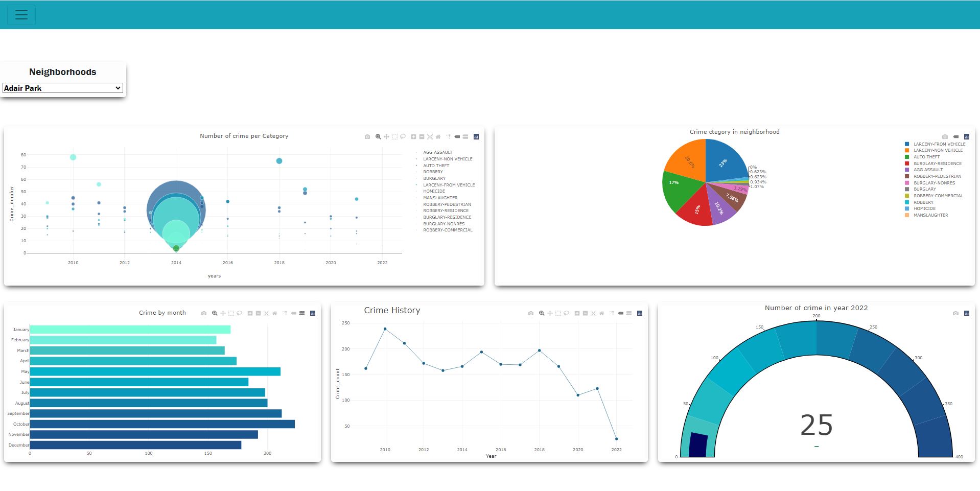Screen dimensions: 980x491
Task: Toggle ROBBERY-PEDESTRIAN trace in scatter legend
Action: click(x=447, y=204)
